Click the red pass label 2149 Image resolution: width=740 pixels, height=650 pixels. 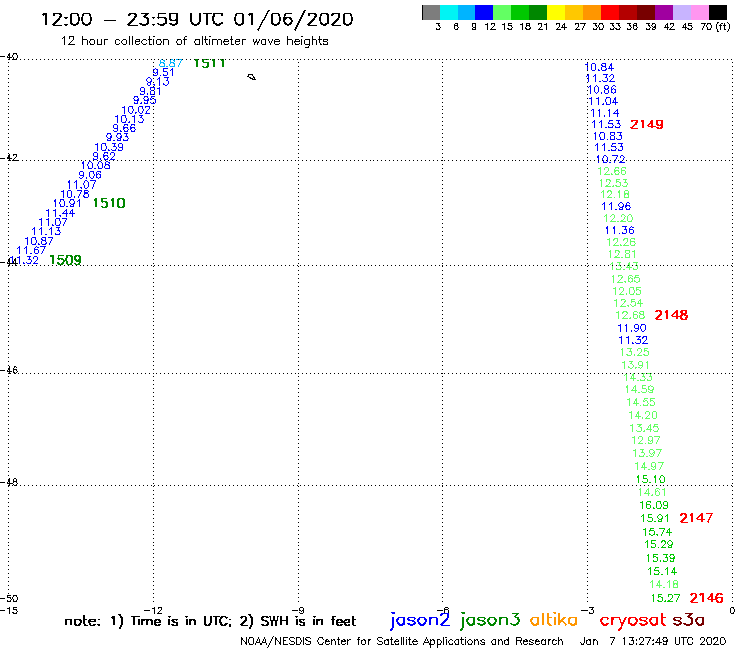pos(647,124)
